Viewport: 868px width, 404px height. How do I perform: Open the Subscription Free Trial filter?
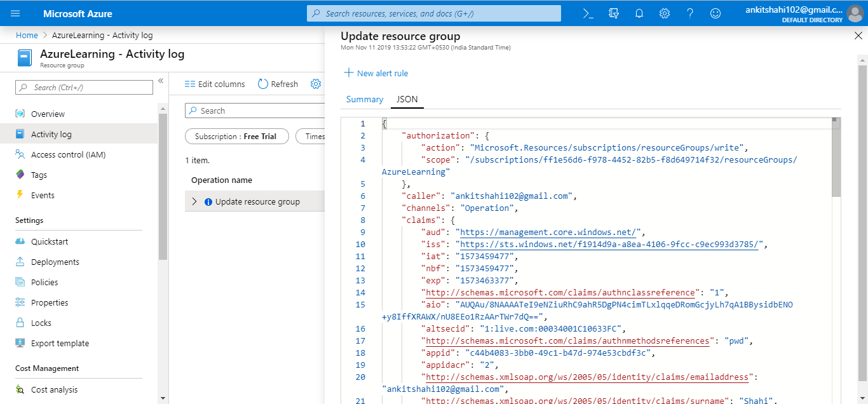tap(236, 136)
